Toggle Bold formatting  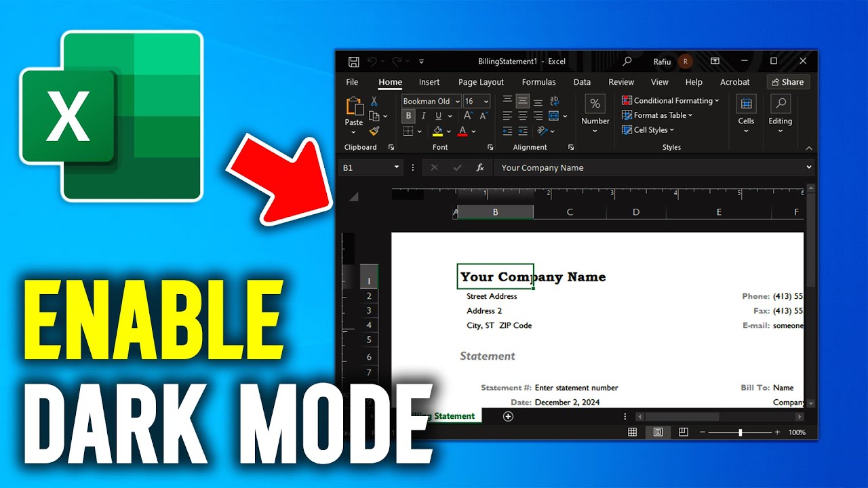point(408,116)
